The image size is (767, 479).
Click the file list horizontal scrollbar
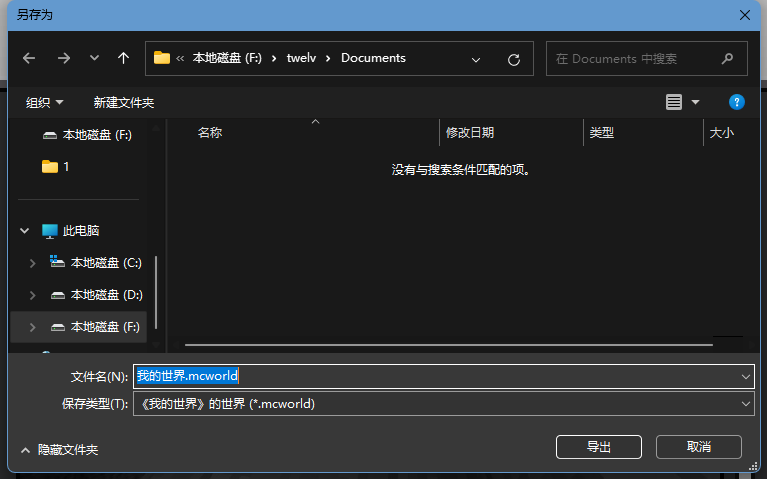pyautogui.click(x=449, y=345)
